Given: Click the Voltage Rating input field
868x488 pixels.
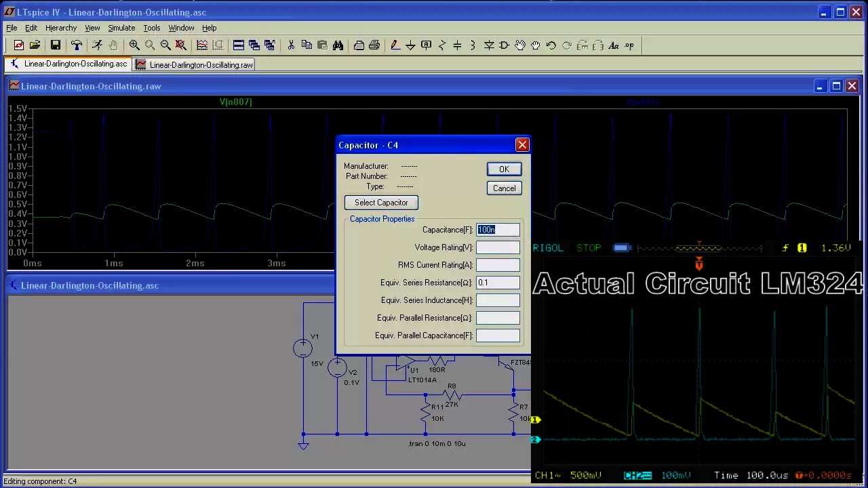Looking at the screenshot, I should click(x=498, y=247).
